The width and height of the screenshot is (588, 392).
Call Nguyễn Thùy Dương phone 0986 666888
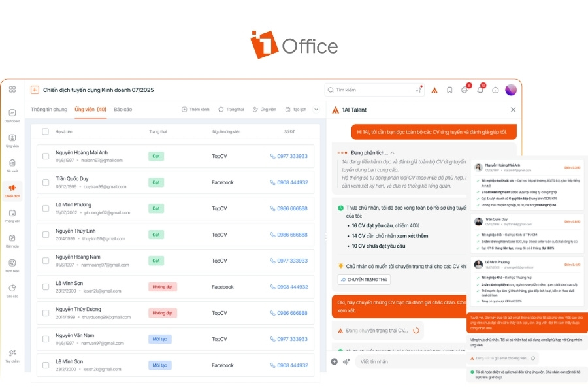click(x=289, y=313)
